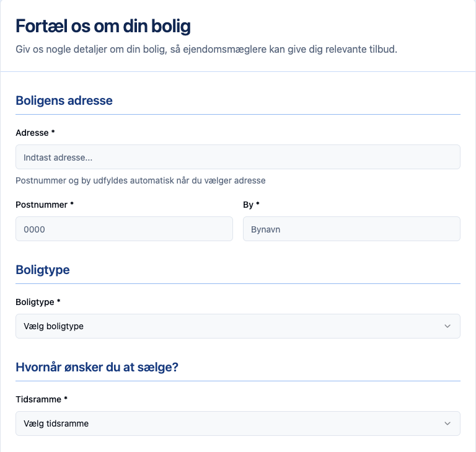
Task: Click the Vælg tidsramme text
Action: point(56,423)
